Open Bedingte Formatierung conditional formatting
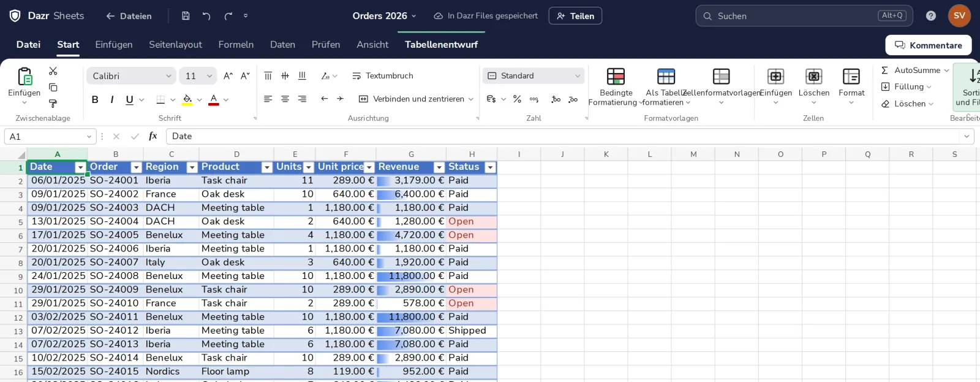 (616, 86)
